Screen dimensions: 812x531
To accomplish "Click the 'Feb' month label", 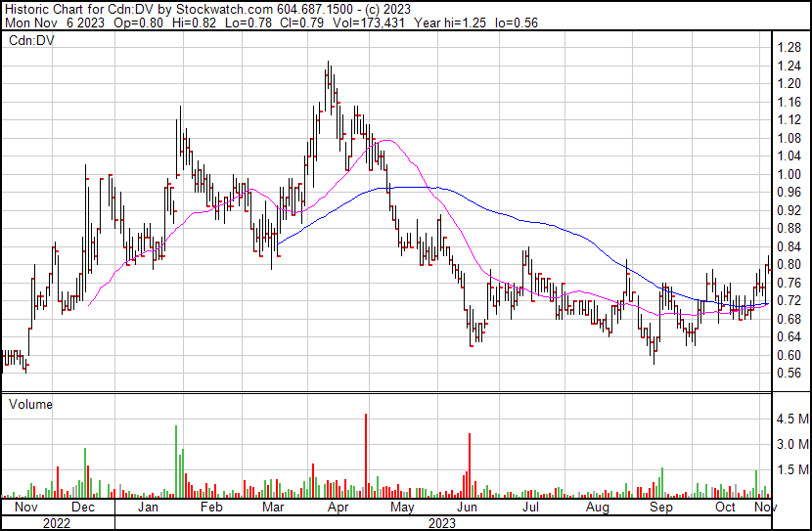I will pos(211,507).
